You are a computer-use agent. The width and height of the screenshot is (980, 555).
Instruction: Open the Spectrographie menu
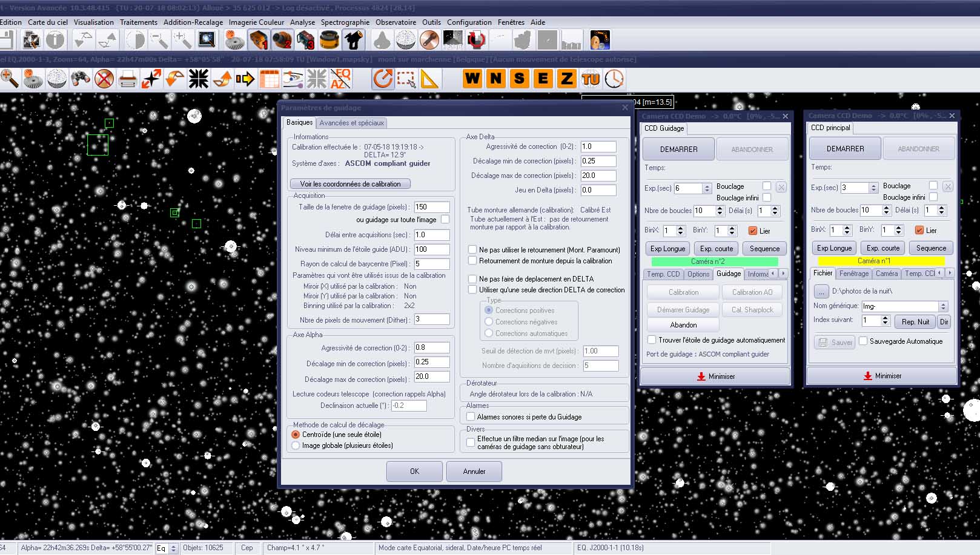coord(345,22)
